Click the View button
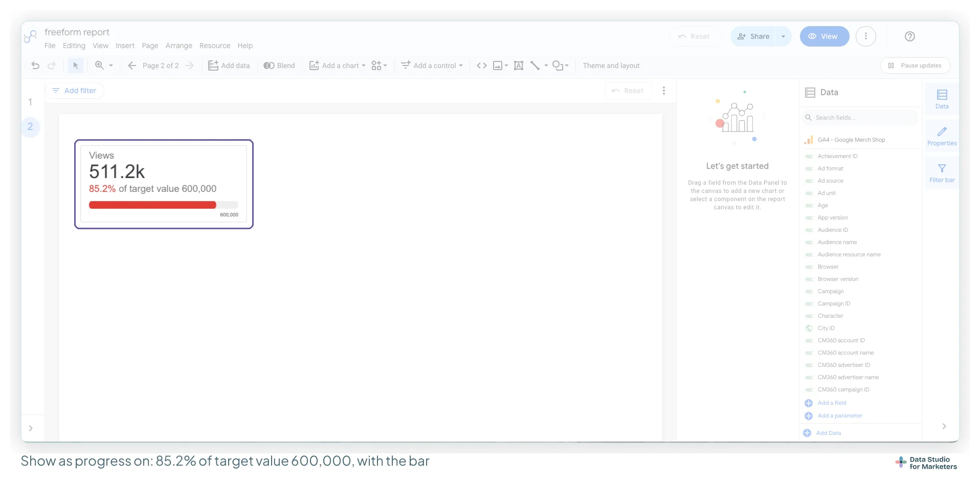This screenshot has width=980, height=481. click(824, 36)
